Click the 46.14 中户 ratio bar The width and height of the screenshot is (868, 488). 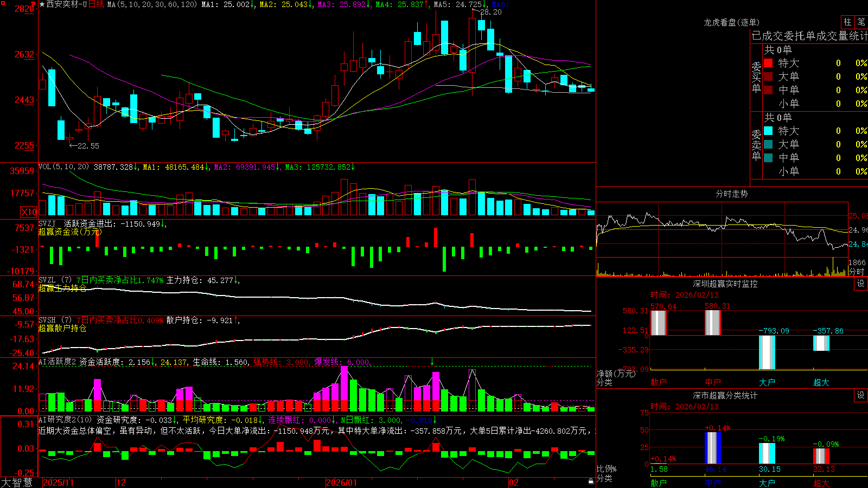click(713, 448)
